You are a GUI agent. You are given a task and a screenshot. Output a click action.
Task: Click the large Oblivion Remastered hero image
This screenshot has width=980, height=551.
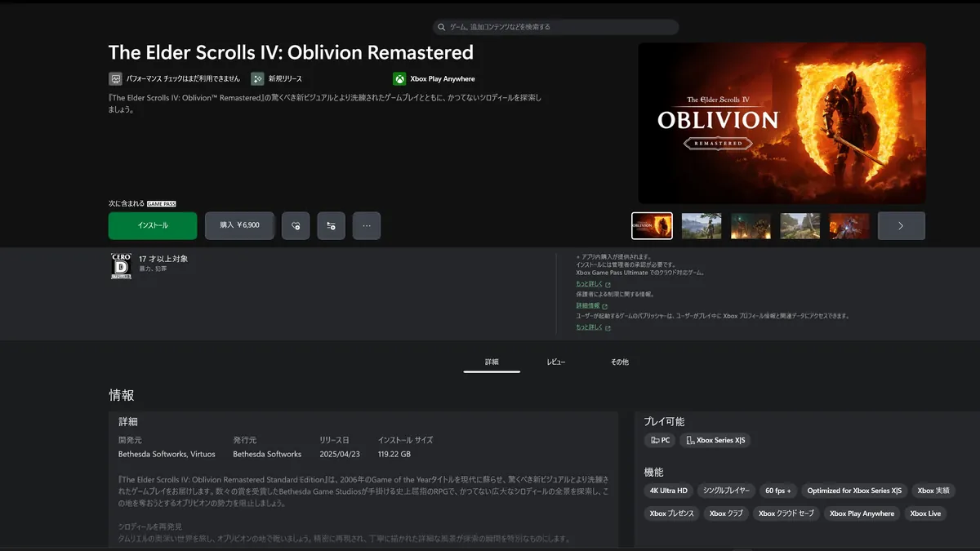pyautogui.click(x=782, y=123)
